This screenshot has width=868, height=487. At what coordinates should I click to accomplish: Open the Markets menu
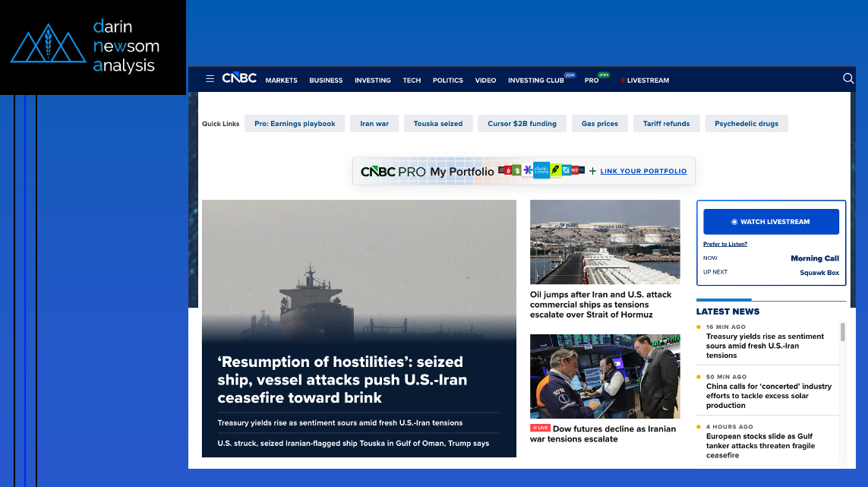pos(281,81)
